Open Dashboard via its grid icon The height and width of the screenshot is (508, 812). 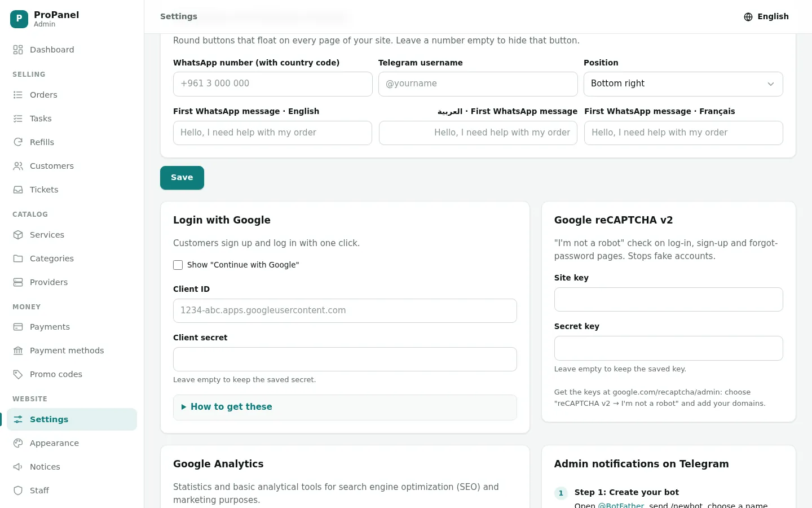[x=18, y=50]
